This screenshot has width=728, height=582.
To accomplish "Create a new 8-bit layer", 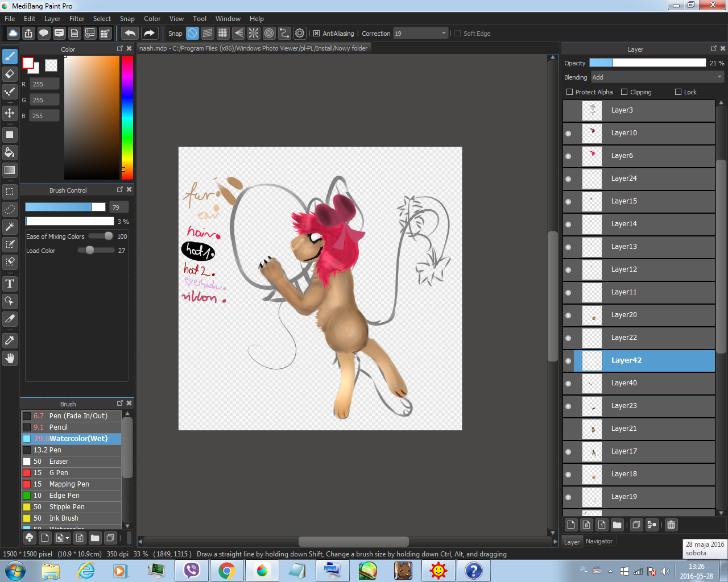I will (x=586, y=525).
